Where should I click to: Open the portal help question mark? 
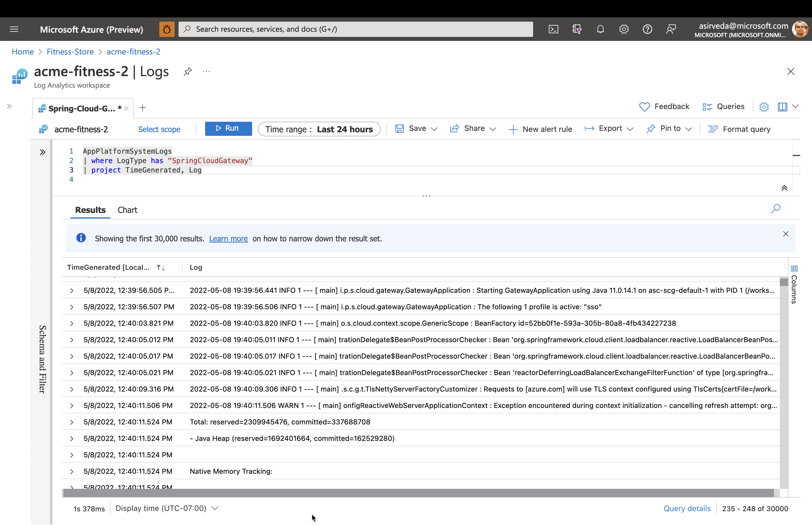pos(647,29)
